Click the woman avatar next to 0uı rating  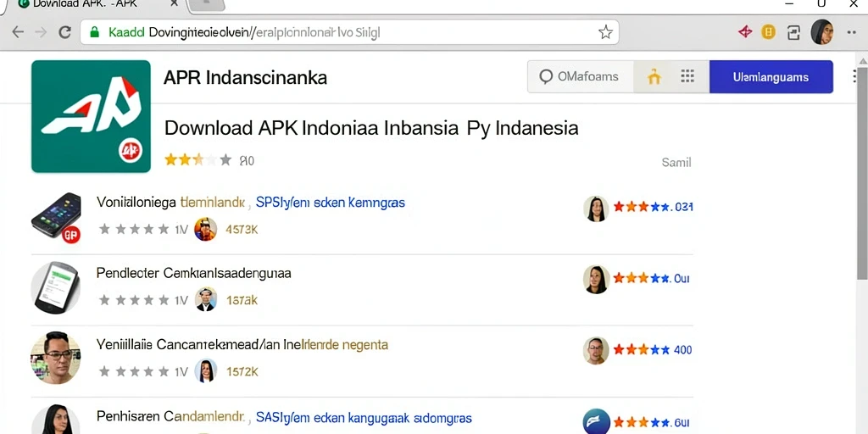596,280
